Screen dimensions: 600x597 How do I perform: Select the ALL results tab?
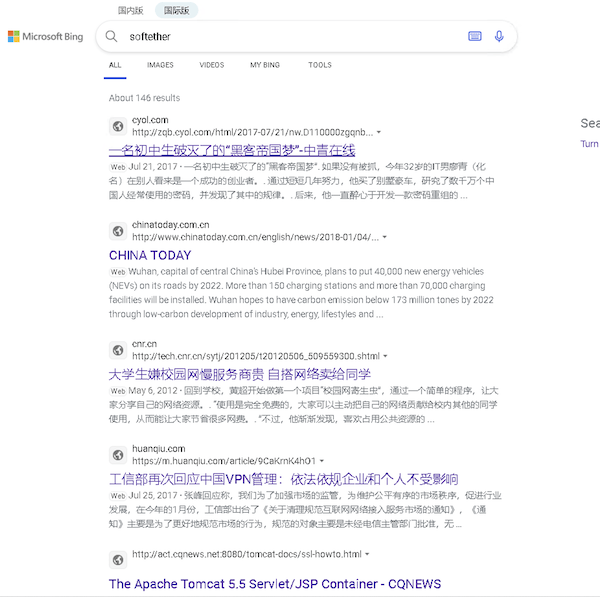[x=115, y=65]
